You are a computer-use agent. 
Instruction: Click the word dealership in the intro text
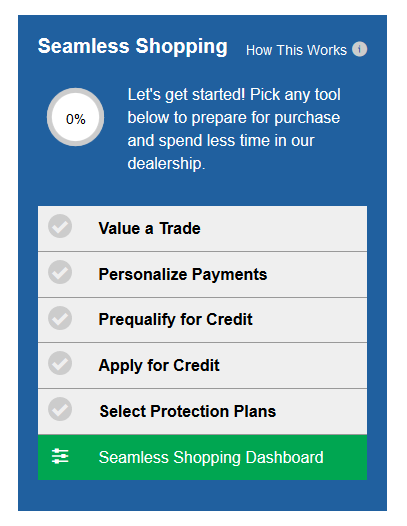point(164,164)
